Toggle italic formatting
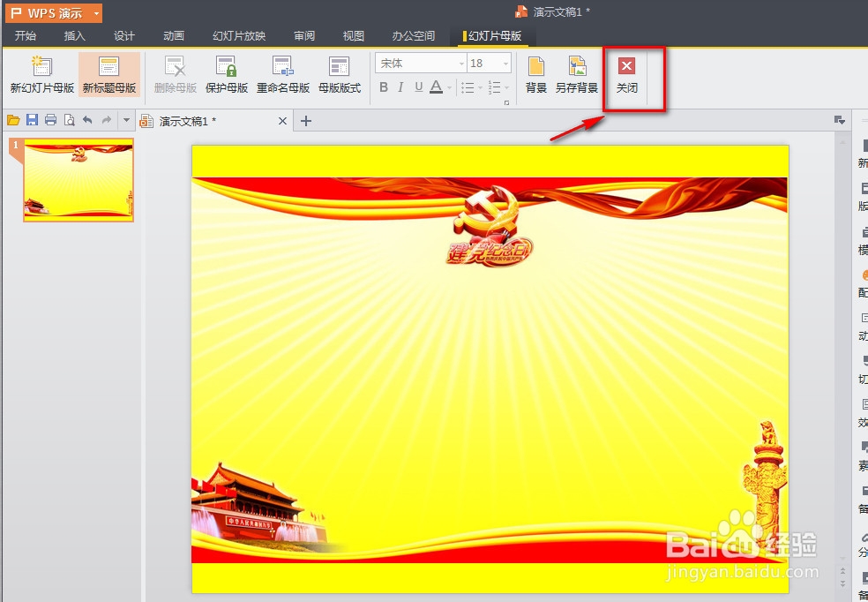Screen dimensions: 868x602 400,87
